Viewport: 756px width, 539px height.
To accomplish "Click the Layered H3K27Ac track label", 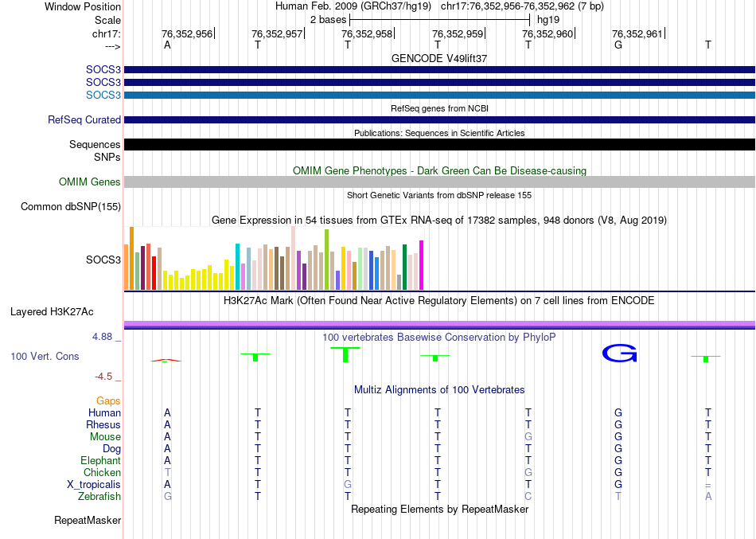I will 52,312.
